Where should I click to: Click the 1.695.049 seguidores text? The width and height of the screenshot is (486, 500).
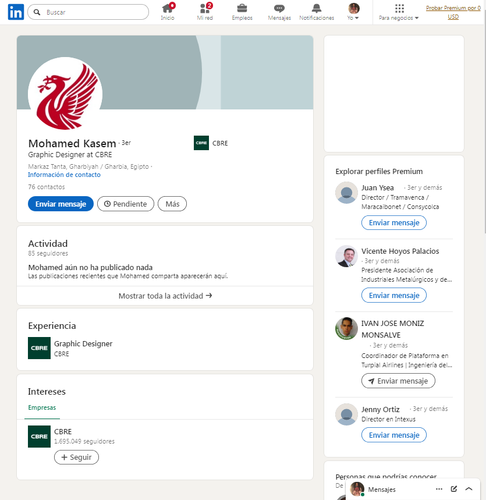coord(84,441)
